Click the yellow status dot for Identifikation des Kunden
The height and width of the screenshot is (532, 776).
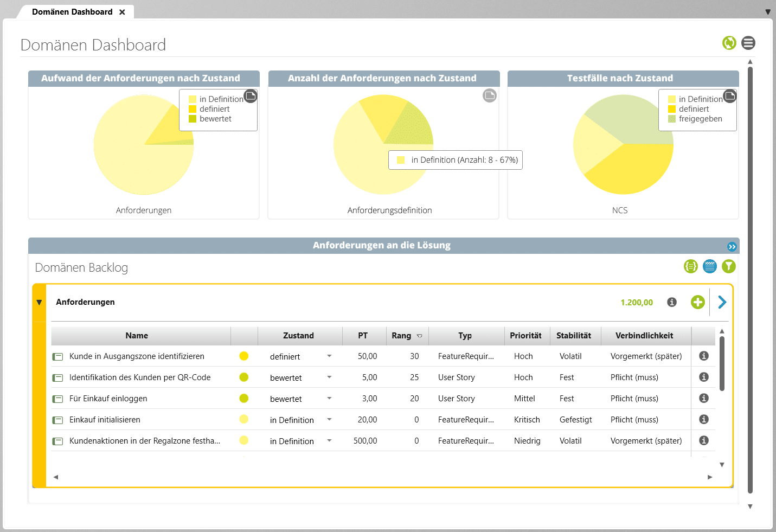[244, 377]
